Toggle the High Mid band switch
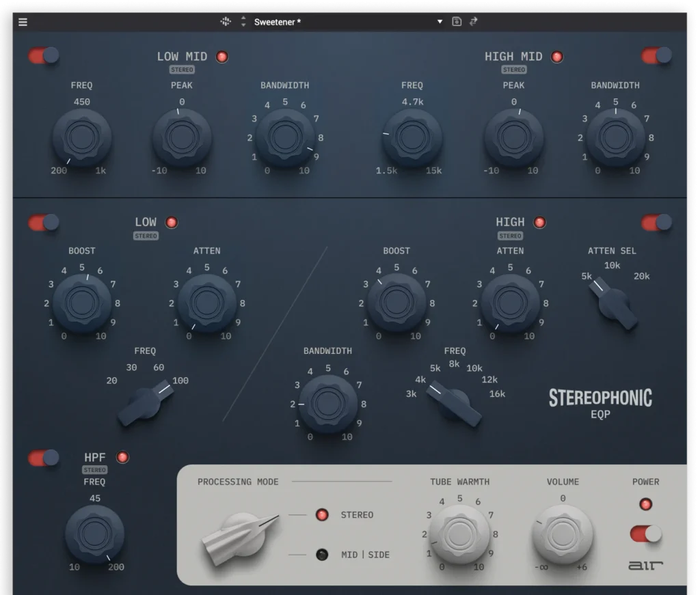This screenshot has width=700, height=595. (x=656, y=56)
